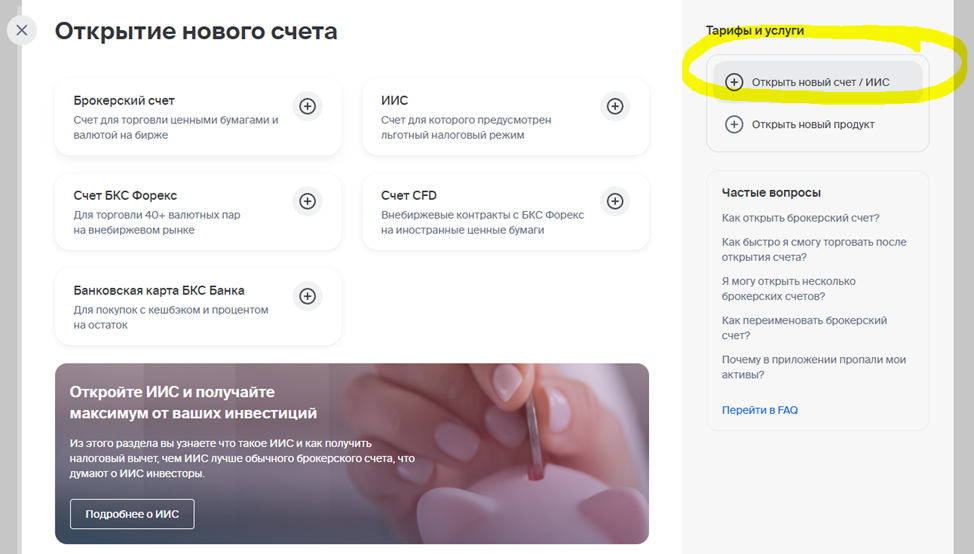974x554 pixels.
Task: Open question Почему в приложении пропали мои активы?
Action: (x=814, y=367)
